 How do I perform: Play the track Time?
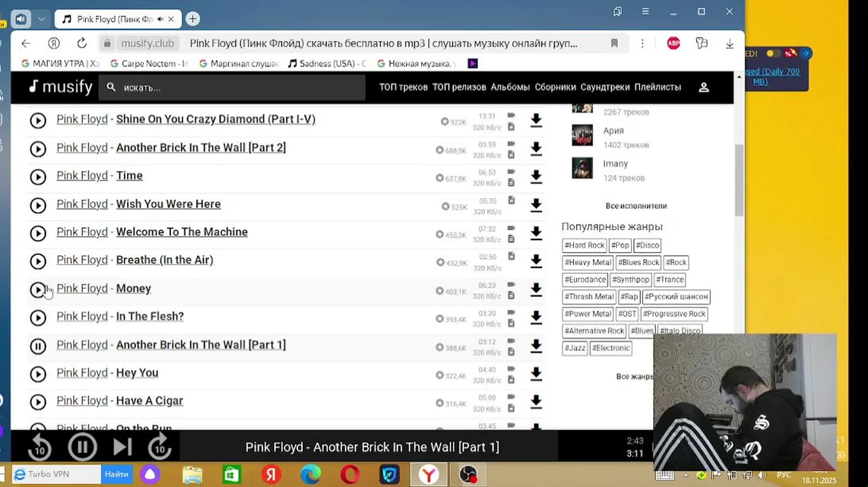38,177
